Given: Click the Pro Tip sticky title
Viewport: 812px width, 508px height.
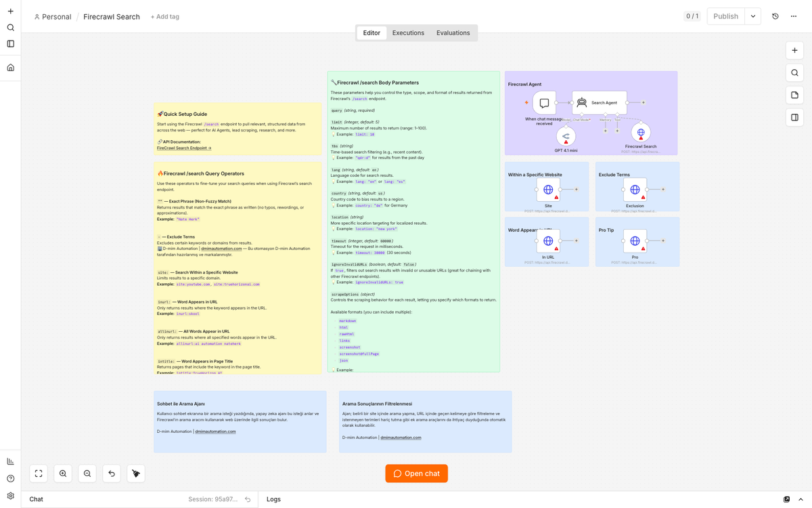Looking at the screenshot, I should coord(606,230).
